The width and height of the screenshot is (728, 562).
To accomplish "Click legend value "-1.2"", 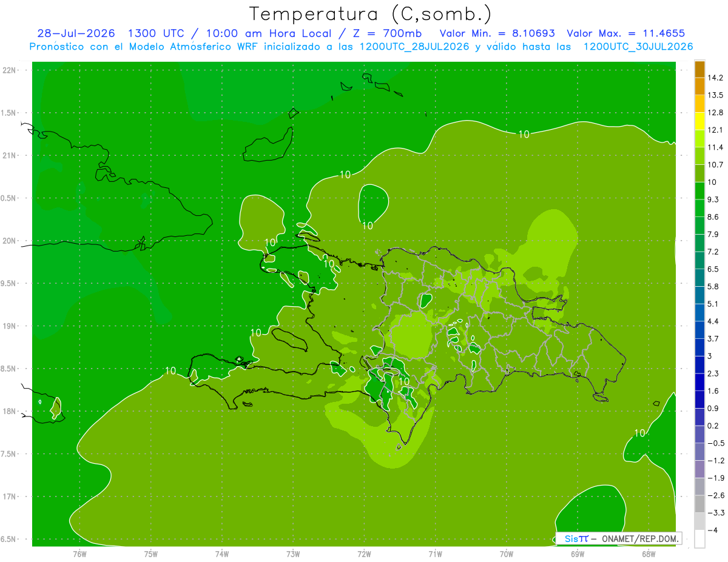I will [x=716, y=460].
